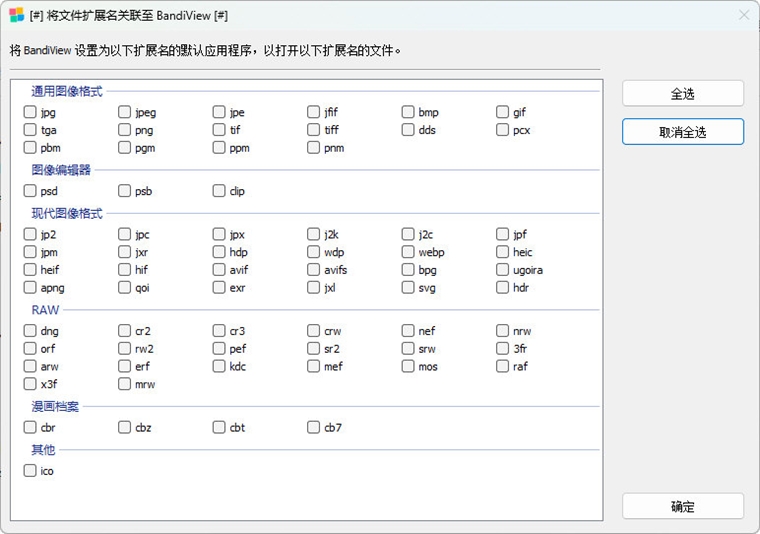Check the psd checkbox
The height and width of the screenshot is (534, 760).
(x=30, y=191)
